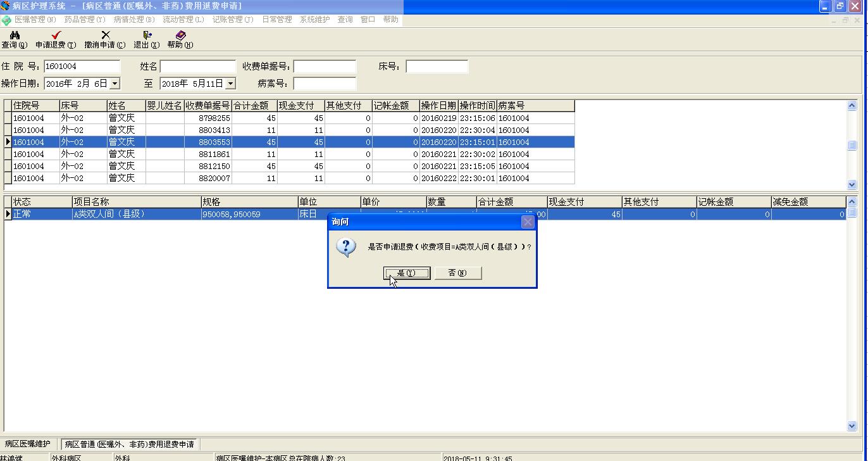Click the lower table's scroll down arrow
Image resolution: width=868 pixels, height=461 pixels.
pos(852,426)
